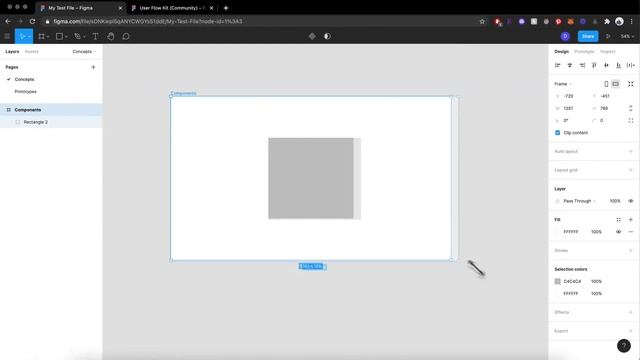Select the Text tool
The height and width of the screenshot is (360, 640).
pos(96,36)
